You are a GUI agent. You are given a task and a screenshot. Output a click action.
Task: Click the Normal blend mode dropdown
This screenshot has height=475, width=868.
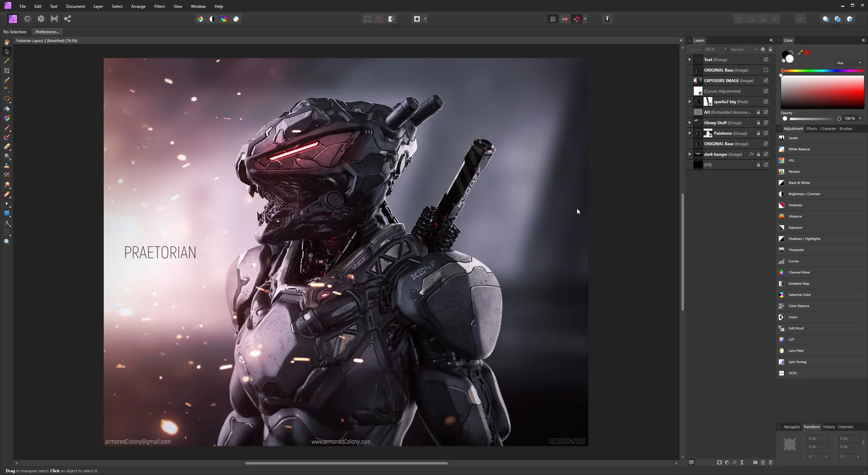743,49
